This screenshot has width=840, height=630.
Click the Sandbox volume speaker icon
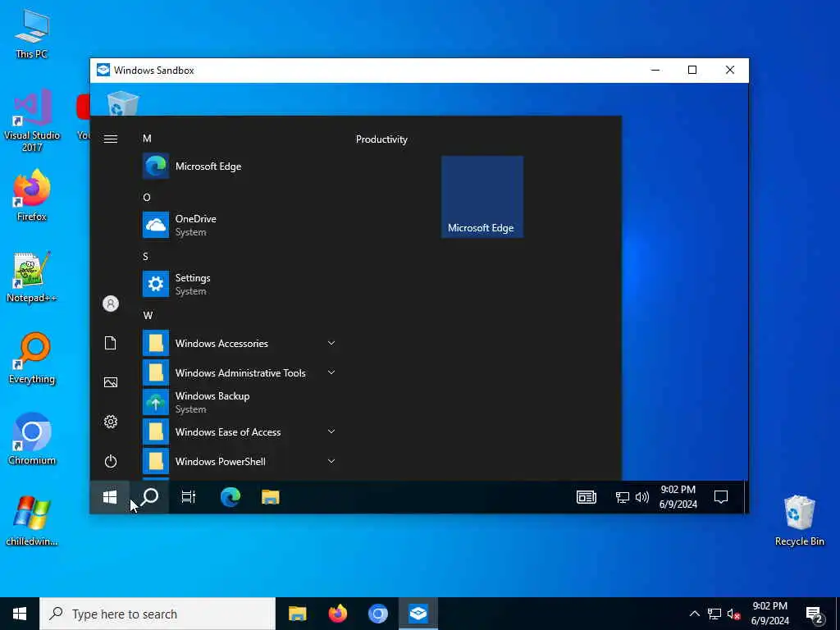pyautogui.click(x=641, y=498)
